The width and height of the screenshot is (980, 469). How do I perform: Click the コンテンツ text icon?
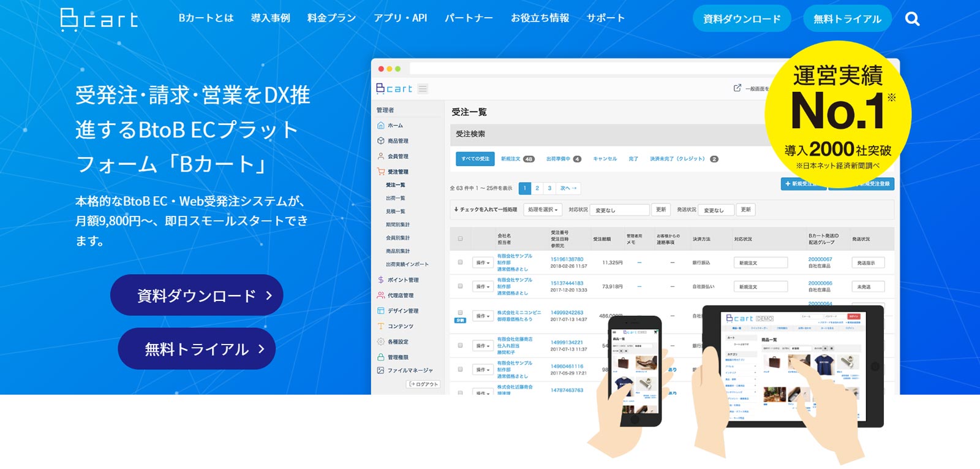click(x=381, y=326)
